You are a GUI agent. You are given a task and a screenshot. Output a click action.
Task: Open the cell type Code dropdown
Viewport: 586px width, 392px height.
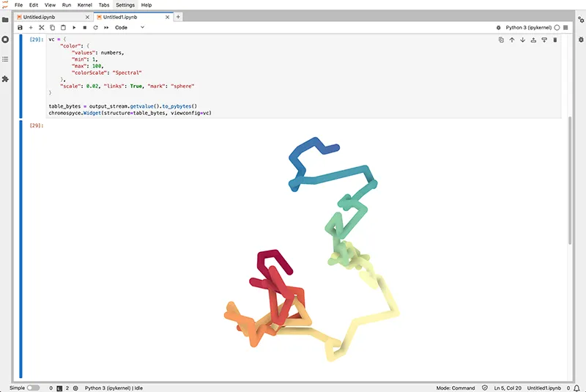pos(130,27)
